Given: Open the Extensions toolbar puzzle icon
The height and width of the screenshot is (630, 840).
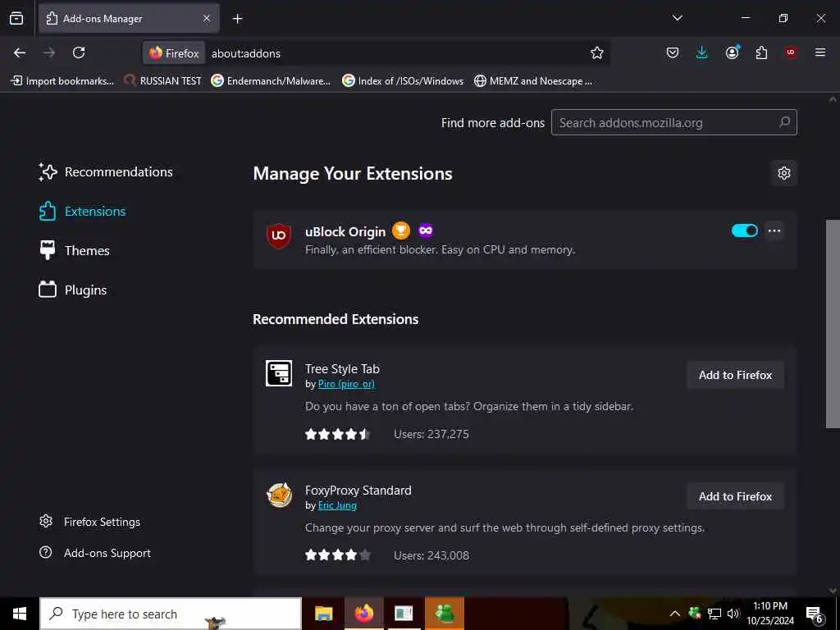Looking at the screenshot, I should point(761,52).
